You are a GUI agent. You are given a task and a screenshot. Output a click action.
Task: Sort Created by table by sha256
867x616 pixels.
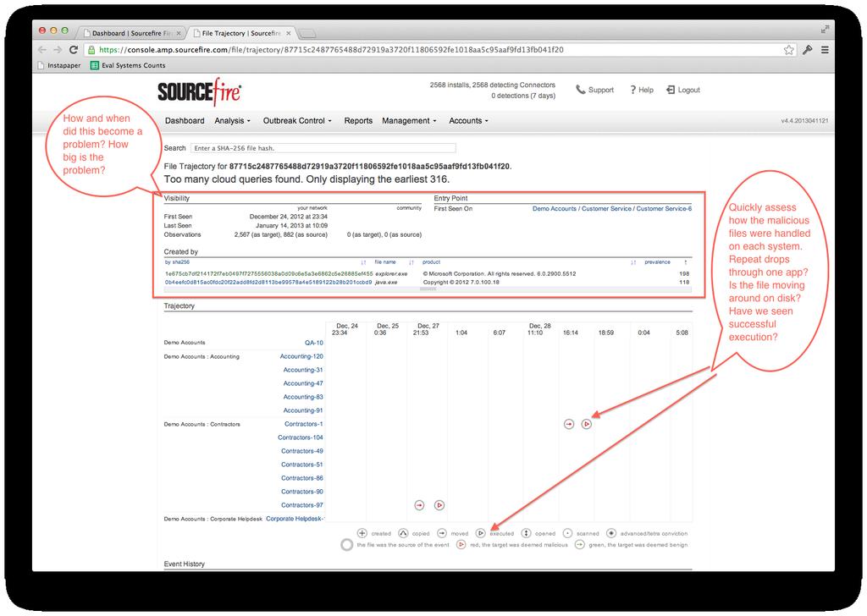(x=177, y=262)
